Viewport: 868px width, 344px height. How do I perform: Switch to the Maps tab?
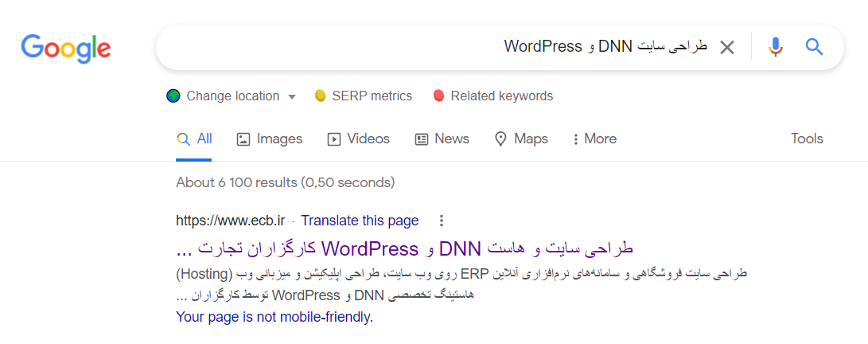[x=521, y=139]
